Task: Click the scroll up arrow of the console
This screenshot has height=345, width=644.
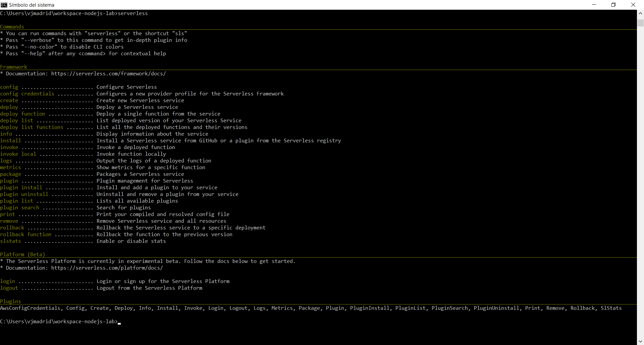Action: (x=640, y=13)
